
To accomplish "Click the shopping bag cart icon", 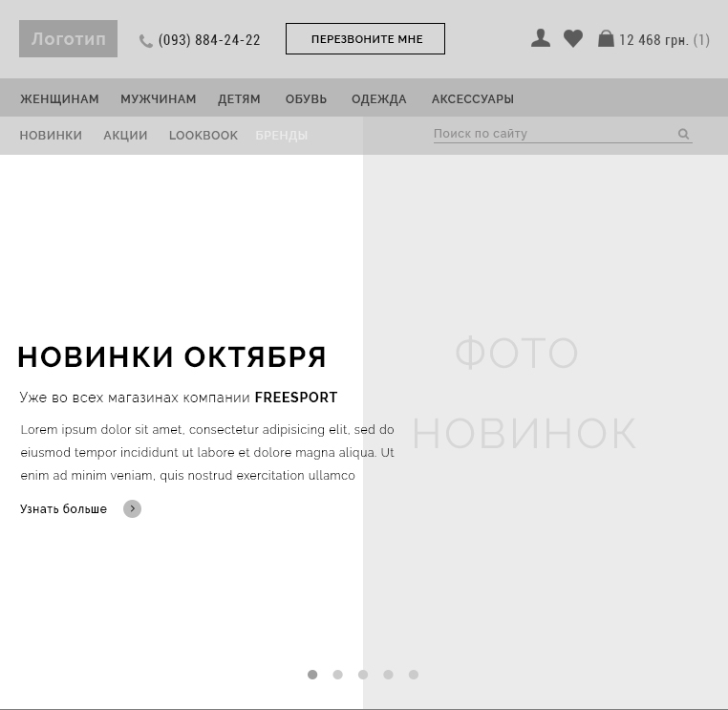I will (x=606, y=38).
